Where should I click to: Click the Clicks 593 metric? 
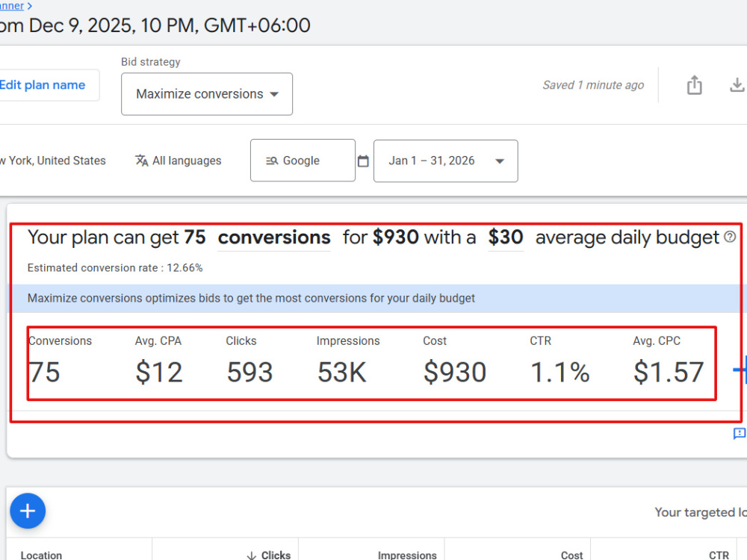(x=249, y=361)
